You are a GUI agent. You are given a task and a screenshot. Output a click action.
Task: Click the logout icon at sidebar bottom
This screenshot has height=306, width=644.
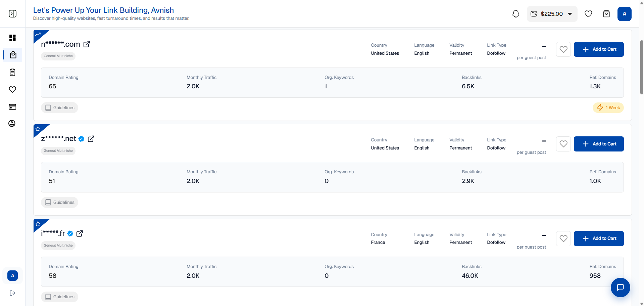12,293
